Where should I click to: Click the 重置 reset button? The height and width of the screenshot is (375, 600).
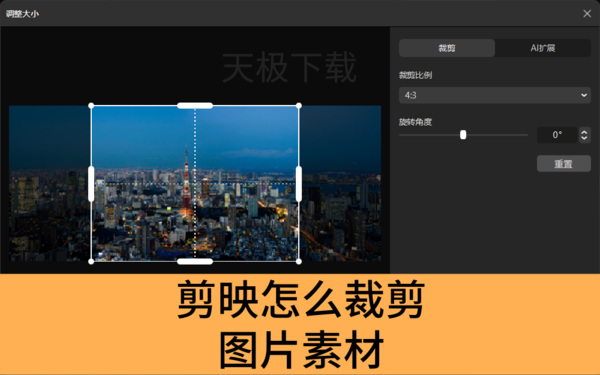click(564, 164)
